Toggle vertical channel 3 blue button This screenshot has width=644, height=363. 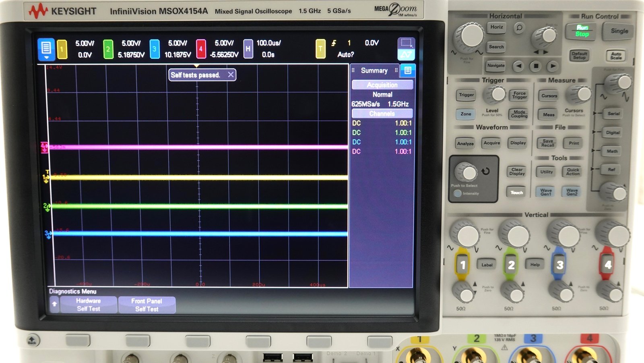559,265
